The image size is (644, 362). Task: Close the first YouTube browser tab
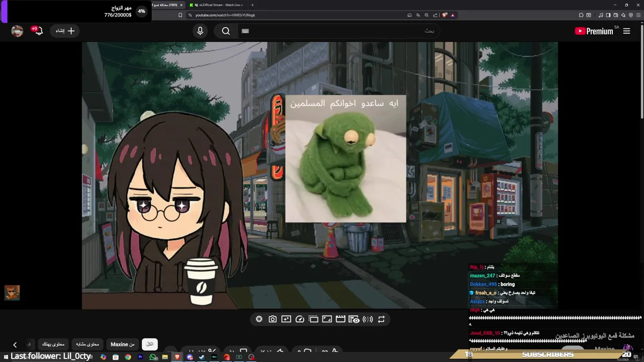181,5
